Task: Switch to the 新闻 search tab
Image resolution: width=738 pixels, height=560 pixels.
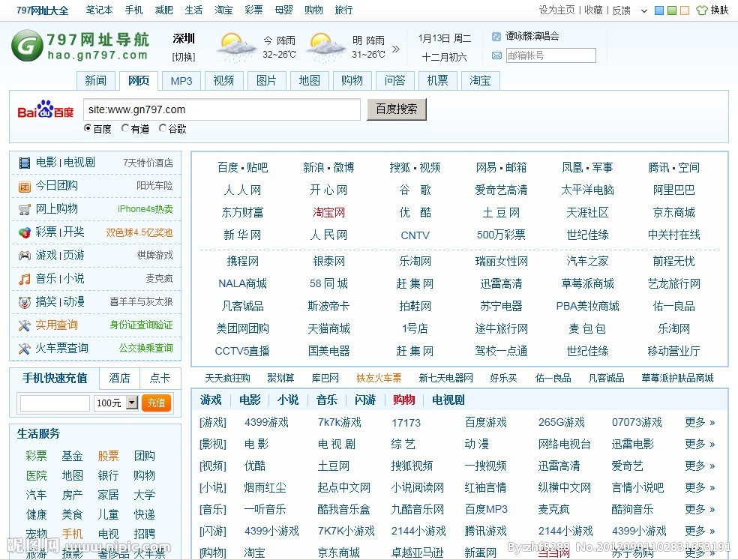Action: [96, 81]
